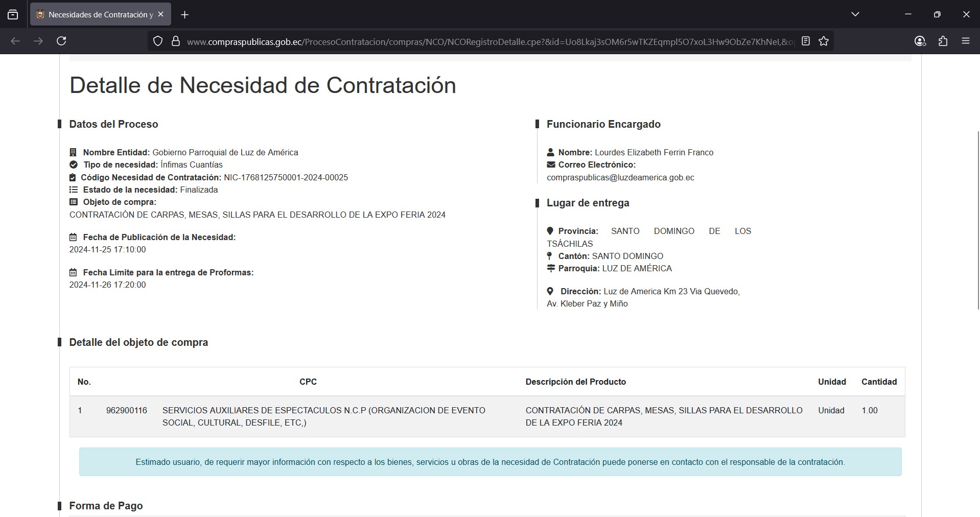Click the No. column header
Screen dimensions: 980x517
click(x=84, y=382)
